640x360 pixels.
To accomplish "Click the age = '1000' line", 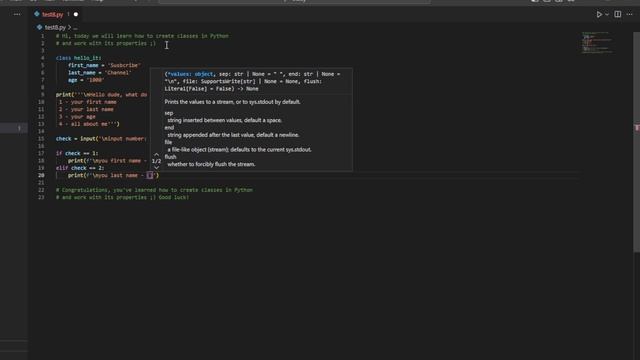I will tap(86, 80).
